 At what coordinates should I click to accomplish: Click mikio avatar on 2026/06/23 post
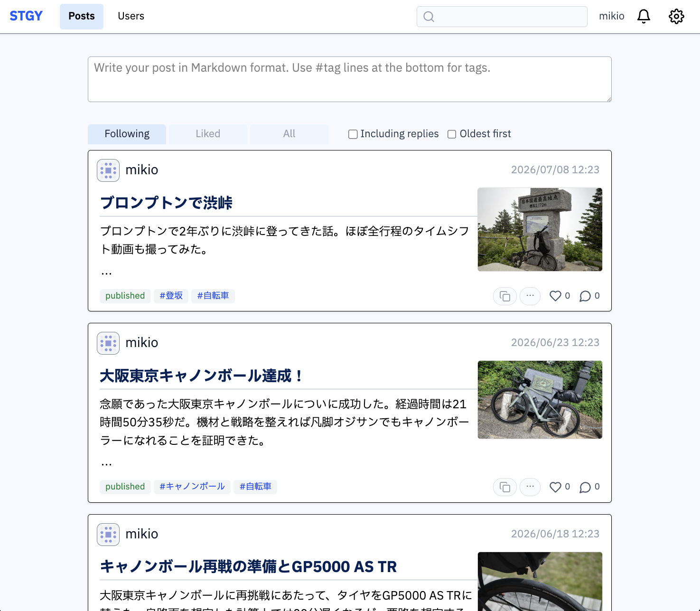tap(108, 343)
